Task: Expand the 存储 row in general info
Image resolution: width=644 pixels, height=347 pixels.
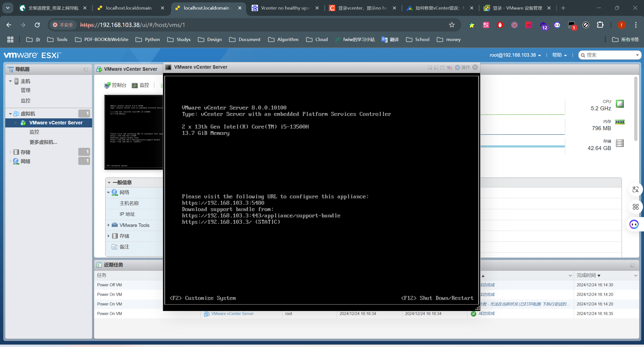Action: (x=108, y=236)
